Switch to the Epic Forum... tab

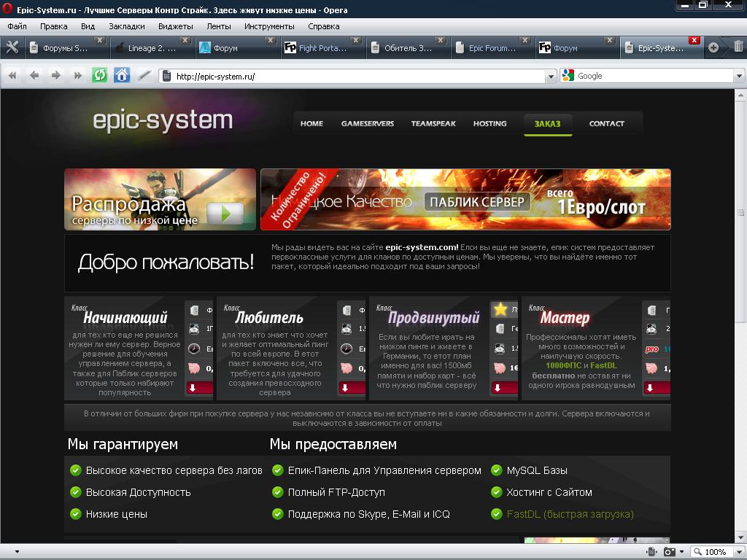click(492, 48)
